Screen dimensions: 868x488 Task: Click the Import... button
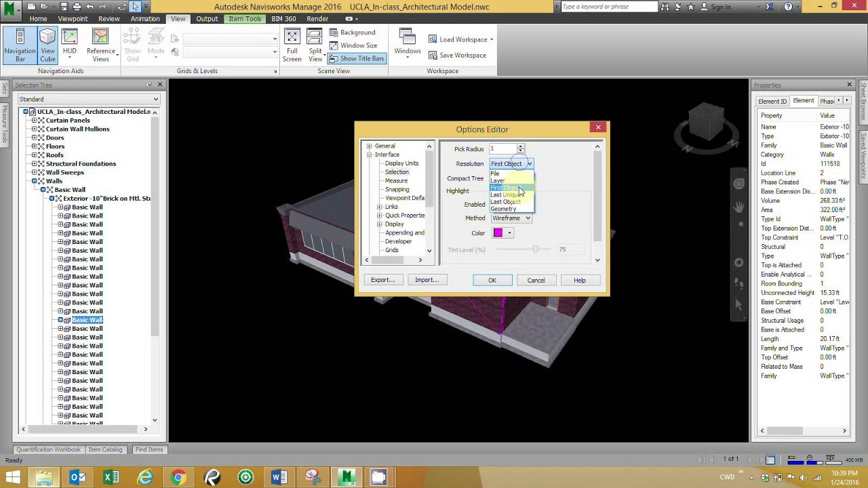tap(427, 280)
